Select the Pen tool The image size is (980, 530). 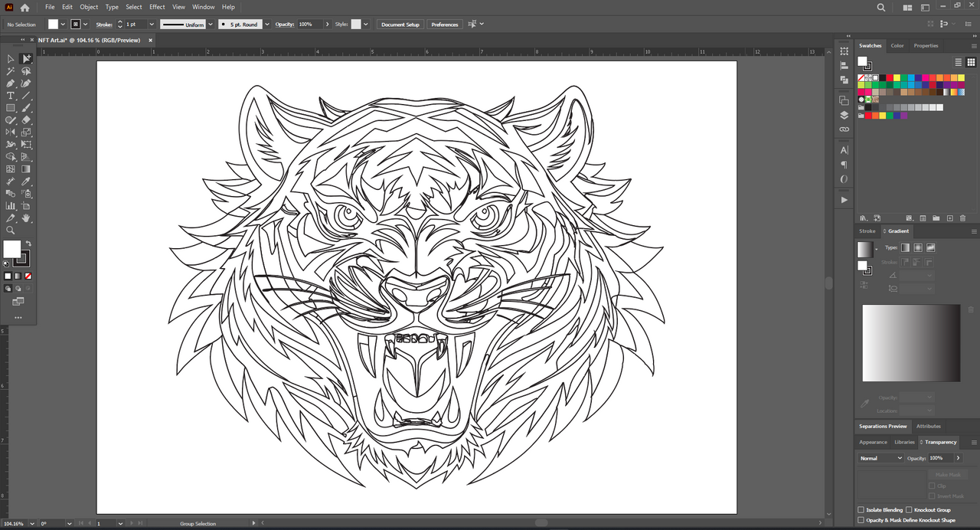tap(11, 83)
